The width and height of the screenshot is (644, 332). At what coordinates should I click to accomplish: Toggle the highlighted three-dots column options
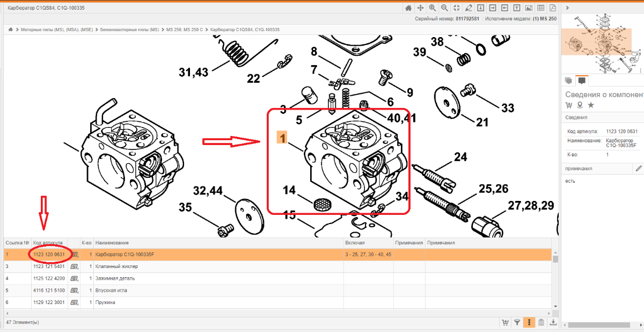click(529, 322)
